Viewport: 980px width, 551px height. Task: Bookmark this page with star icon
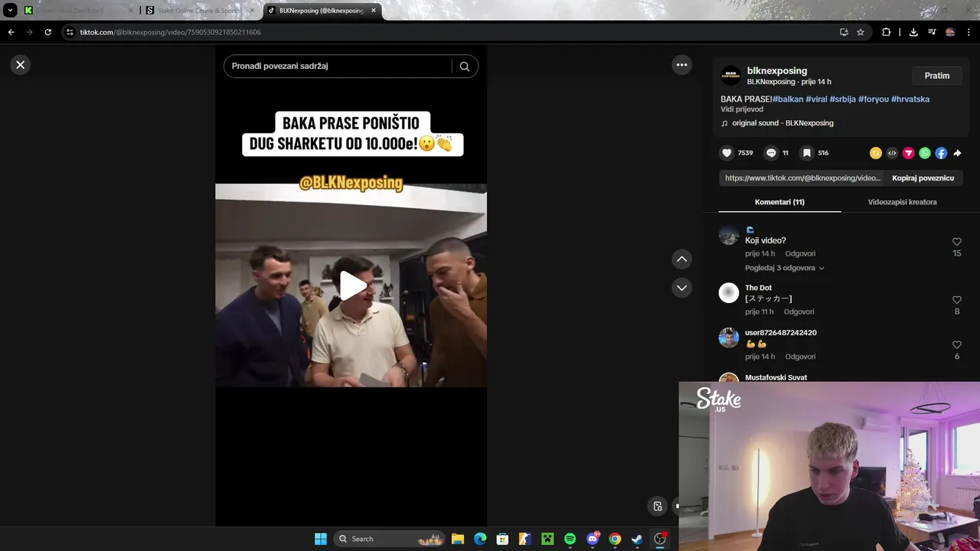tap(861, 32)
